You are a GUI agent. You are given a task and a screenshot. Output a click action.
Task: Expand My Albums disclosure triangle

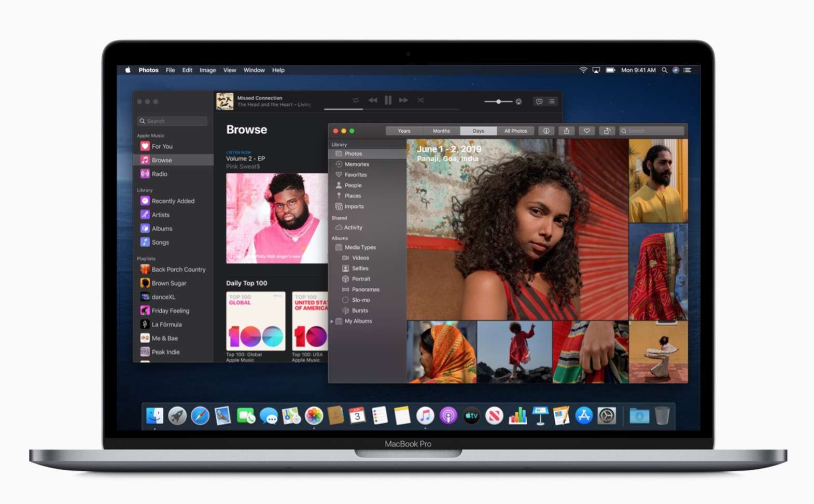click(332, 321)
